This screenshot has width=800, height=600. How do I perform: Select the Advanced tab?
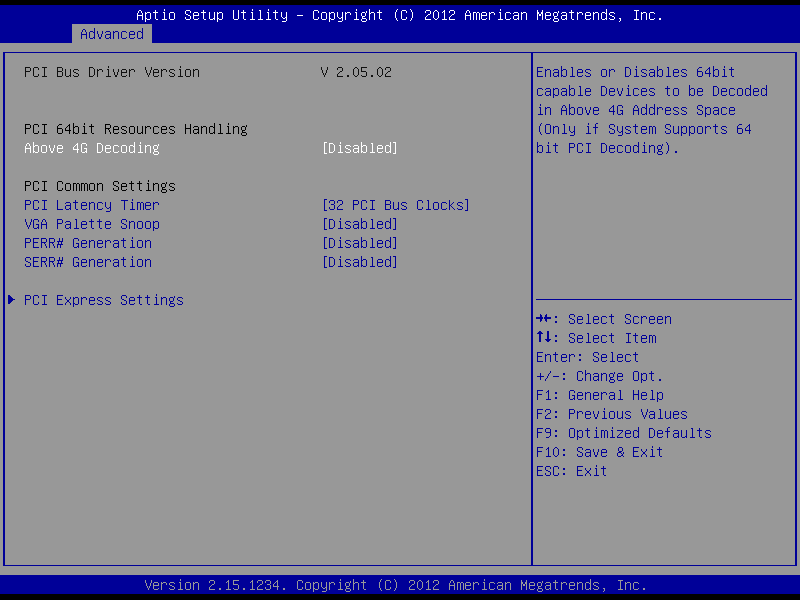[x=112, y=34]
